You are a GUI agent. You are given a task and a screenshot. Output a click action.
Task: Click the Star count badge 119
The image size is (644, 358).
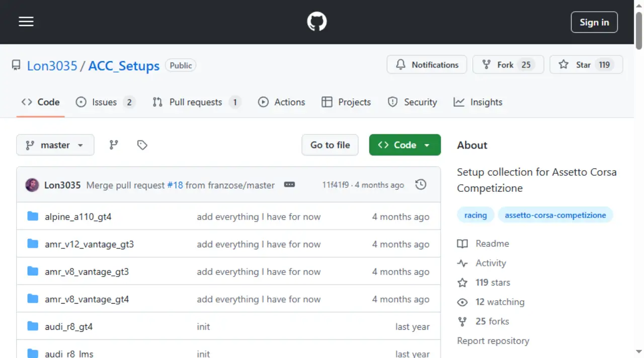[x=604, y=65]
